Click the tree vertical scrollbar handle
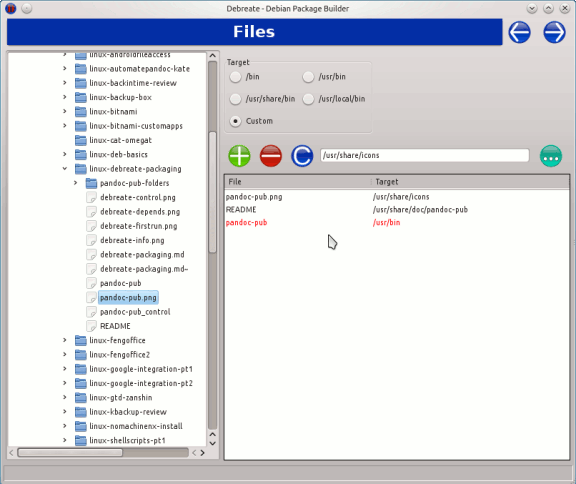 pyautogui.click(x=212, y=191)
